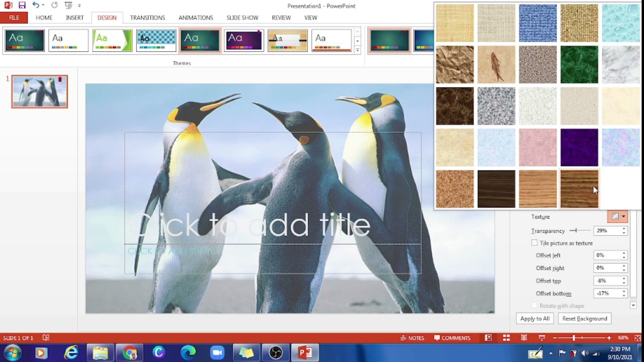Open Google Chrome from the taskbar
644x362 pixels.
[x=129, y=353]
